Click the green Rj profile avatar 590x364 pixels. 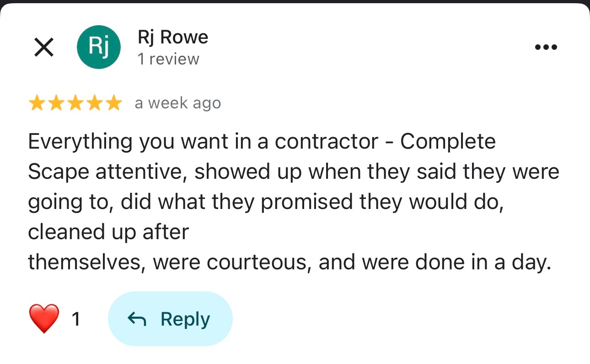tap(99, 47)
